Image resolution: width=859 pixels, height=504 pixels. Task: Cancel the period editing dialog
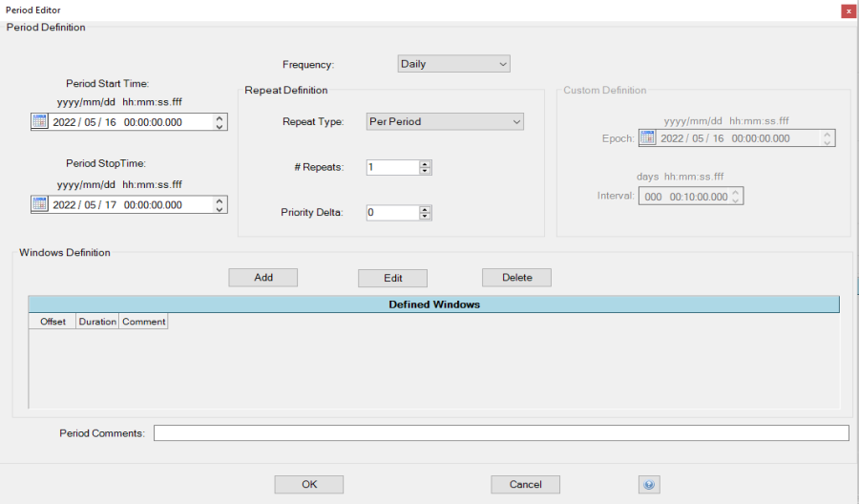coord(525,484)
